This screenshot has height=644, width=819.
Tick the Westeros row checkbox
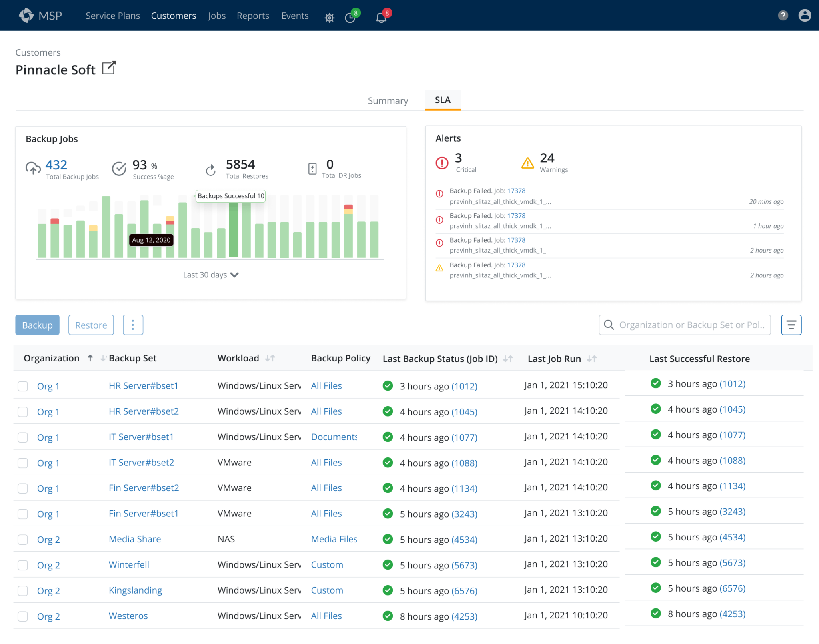23,616
